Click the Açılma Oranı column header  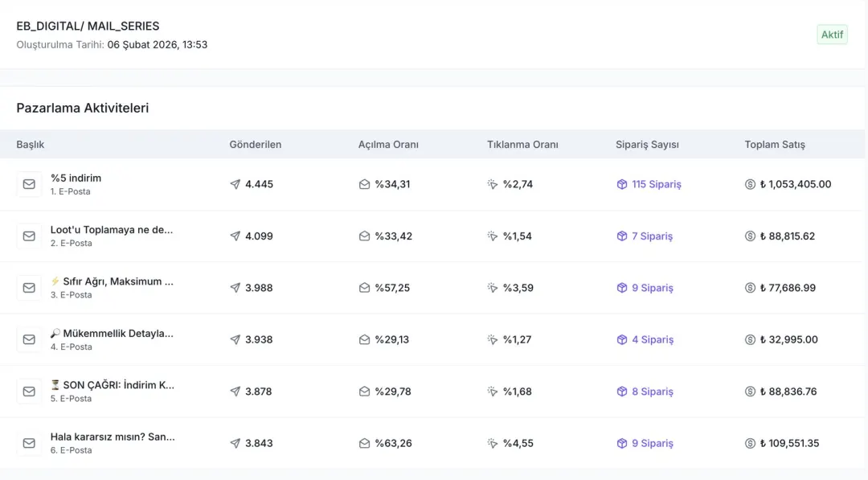pos(388,145)
